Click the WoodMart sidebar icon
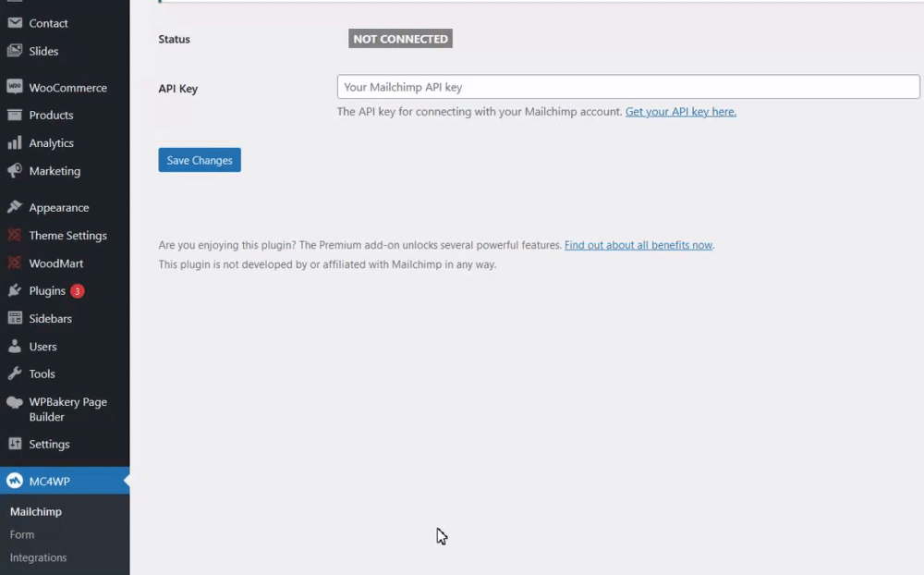The width and height of the screenshot is (924, 575). point(15,263)
